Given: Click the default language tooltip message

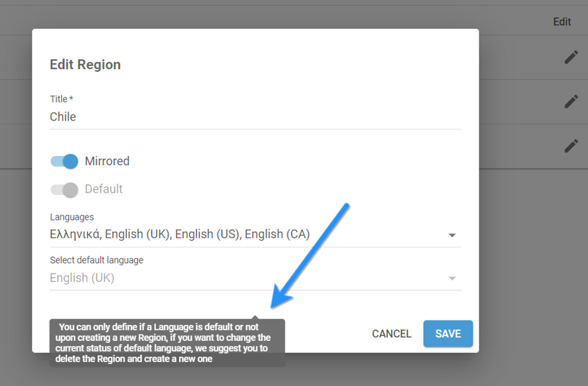Looking at the screenshot, I should [x=167, y=343].
